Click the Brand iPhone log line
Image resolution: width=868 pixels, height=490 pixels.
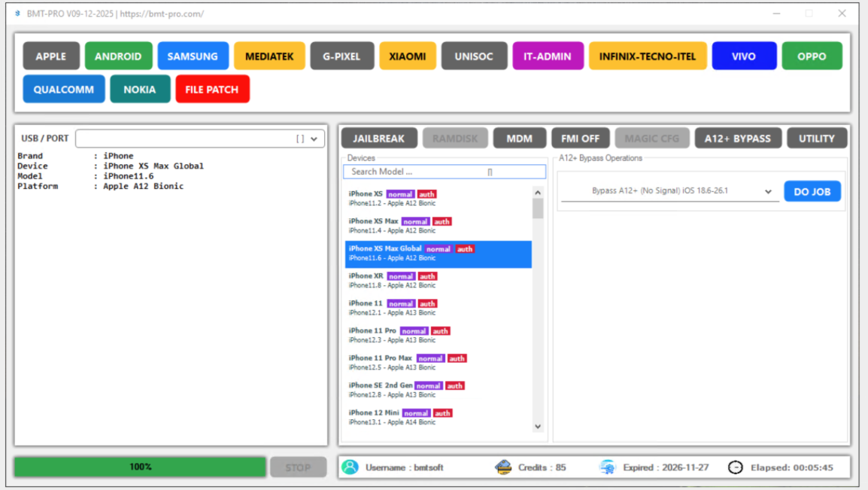click(x=75, y=156)
